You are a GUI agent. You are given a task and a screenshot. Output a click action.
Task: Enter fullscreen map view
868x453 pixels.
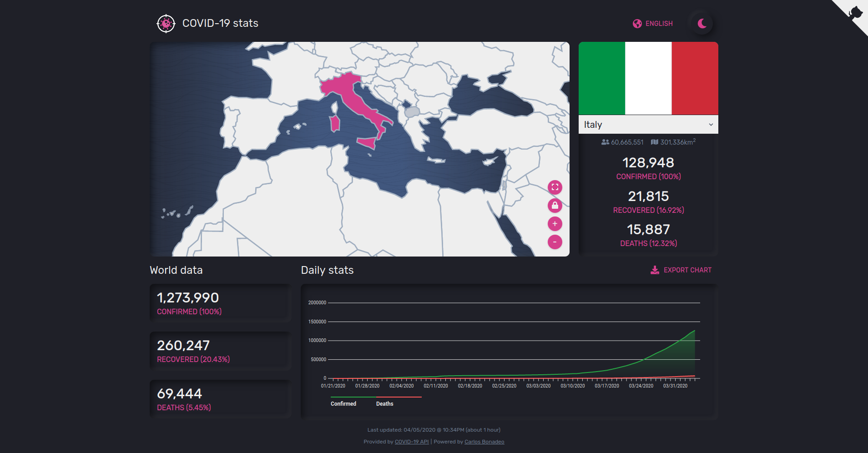tap(555, 187)
